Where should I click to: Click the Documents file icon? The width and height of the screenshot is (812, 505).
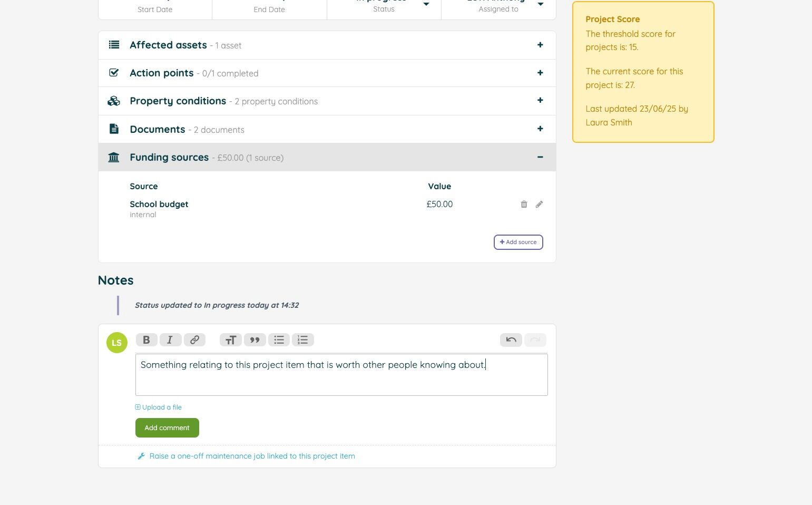pyautogui.click(x=114, y=129)
